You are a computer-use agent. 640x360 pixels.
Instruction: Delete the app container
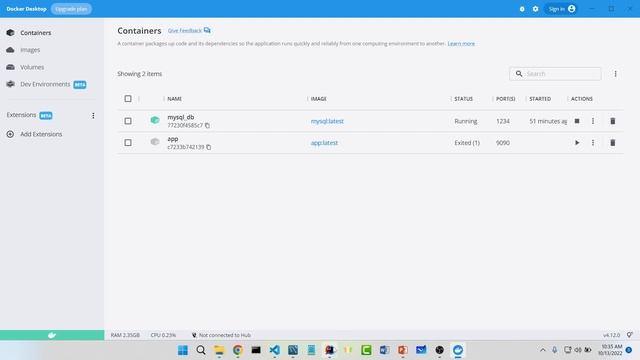pos(612,142)
